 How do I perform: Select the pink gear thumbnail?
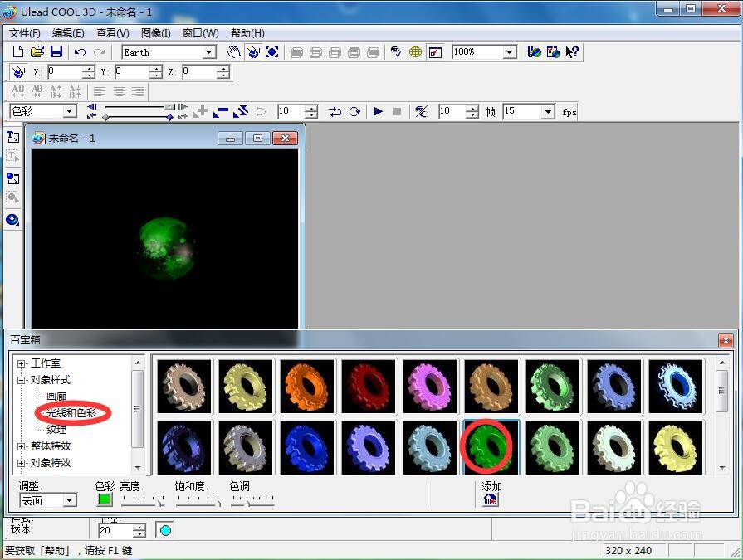tap(430, 387)
